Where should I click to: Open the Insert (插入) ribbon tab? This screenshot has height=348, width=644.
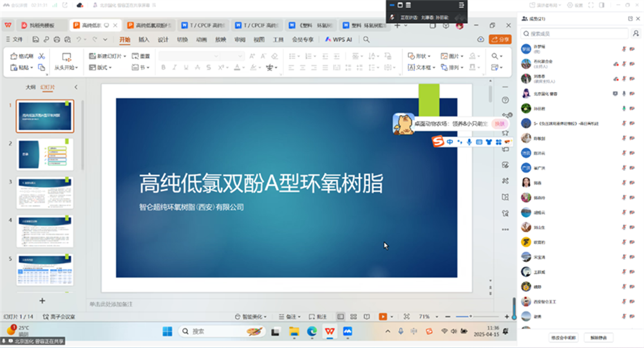144,39
